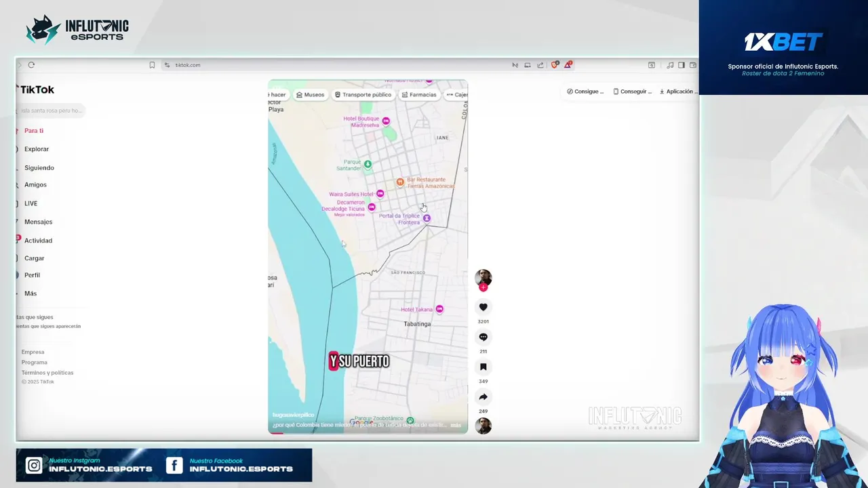Click the Portal da Tríplice Fronteira marker

coord(427,218)
